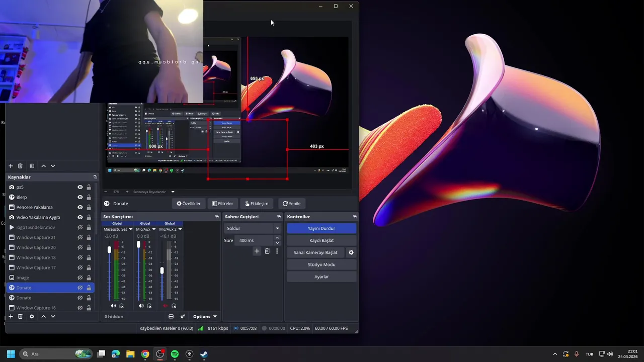
Task: Mute the Masaüstü Ses channel
Action: point(113,306)
